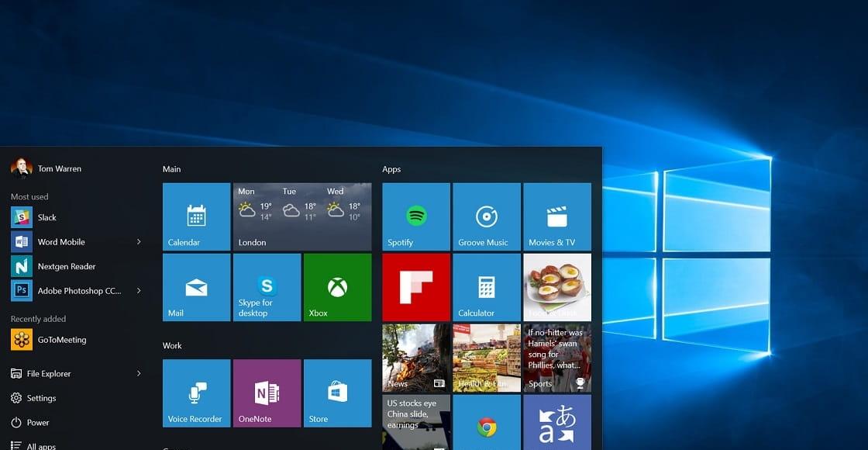Launch the green Xbox tile
Screen dimensions: 868x450
[338, 287]
